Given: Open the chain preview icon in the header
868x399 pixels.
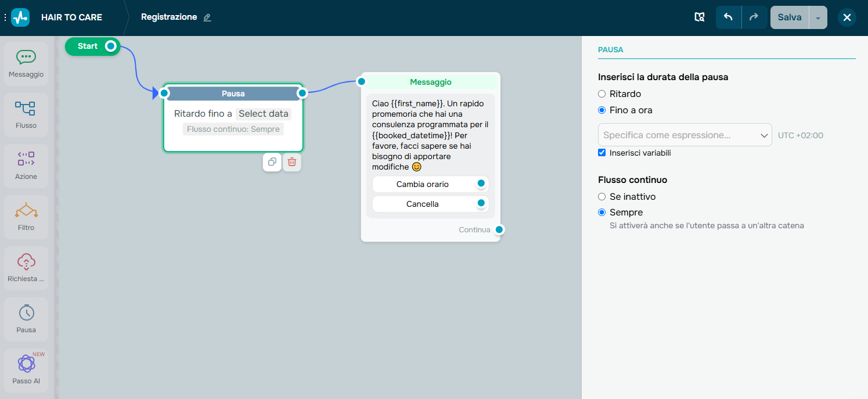Looking at the screenshot, I should pos(699,17).
